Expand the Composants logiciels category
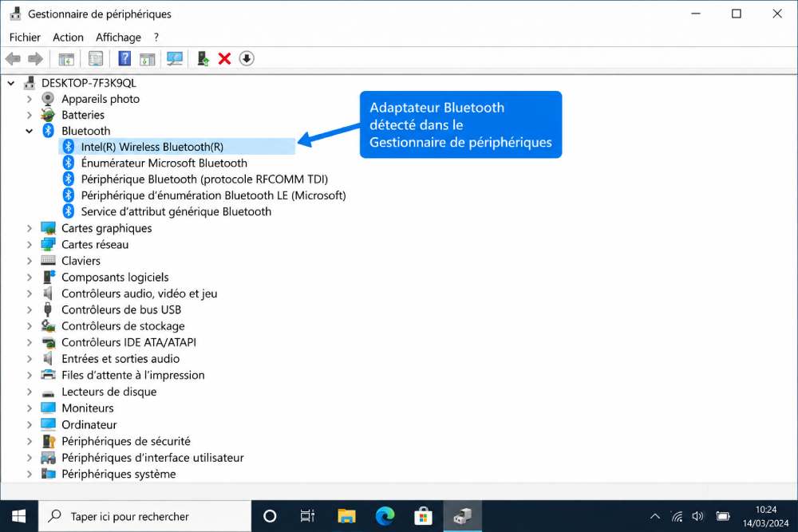 [30, 278]
